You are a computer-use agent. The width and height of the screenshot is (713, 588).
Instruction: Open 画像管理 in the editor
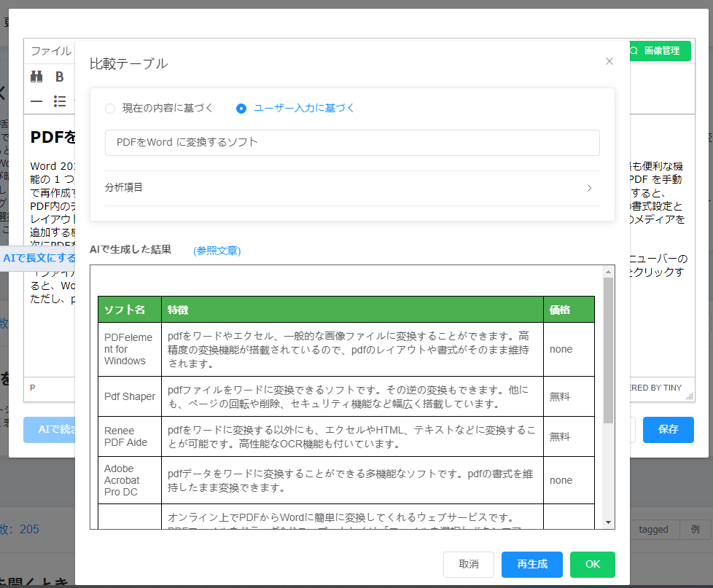pyautogui.click(x=660, y=51)
